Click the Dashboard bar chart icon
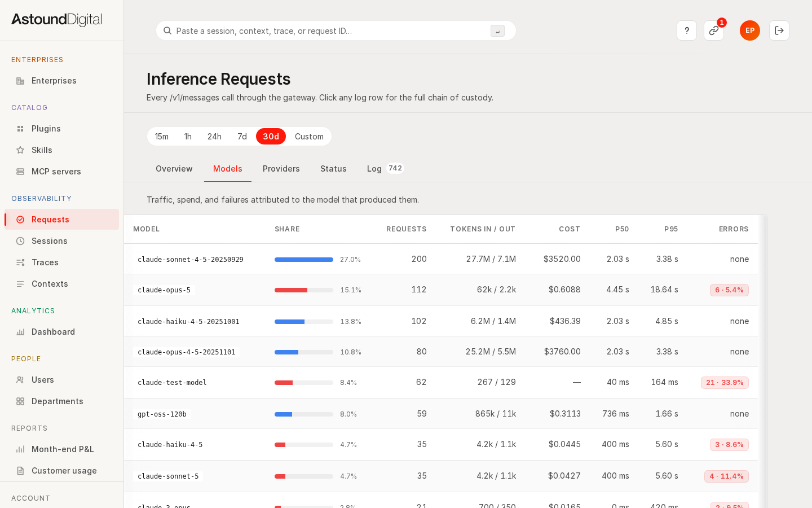The width and height of the screenshot is (812, 508). coord(20,332)
